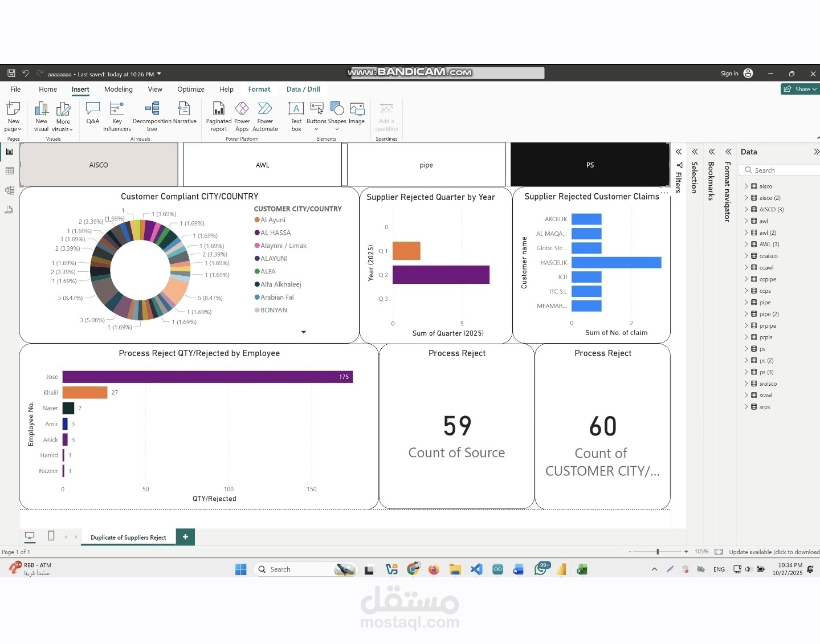Select Duplicate of Suppliers Reject page tab
This screenshot has width=820, height=644.
(x=128, y=537)
